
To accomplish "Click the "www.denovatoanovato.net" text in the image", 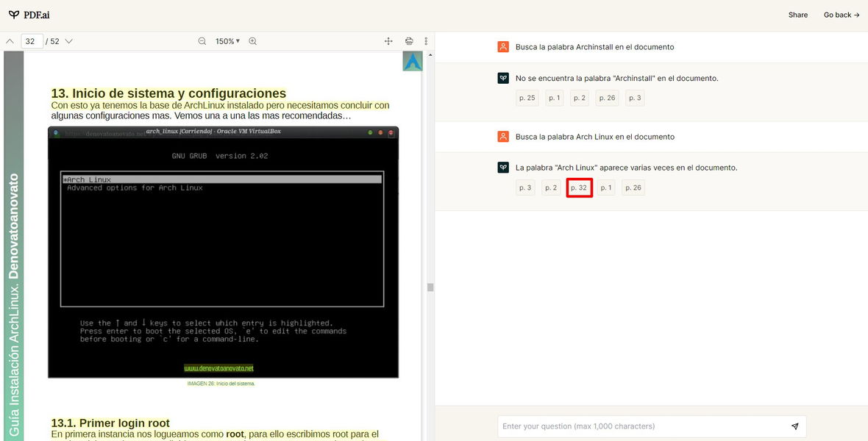I will click(218, 368).
